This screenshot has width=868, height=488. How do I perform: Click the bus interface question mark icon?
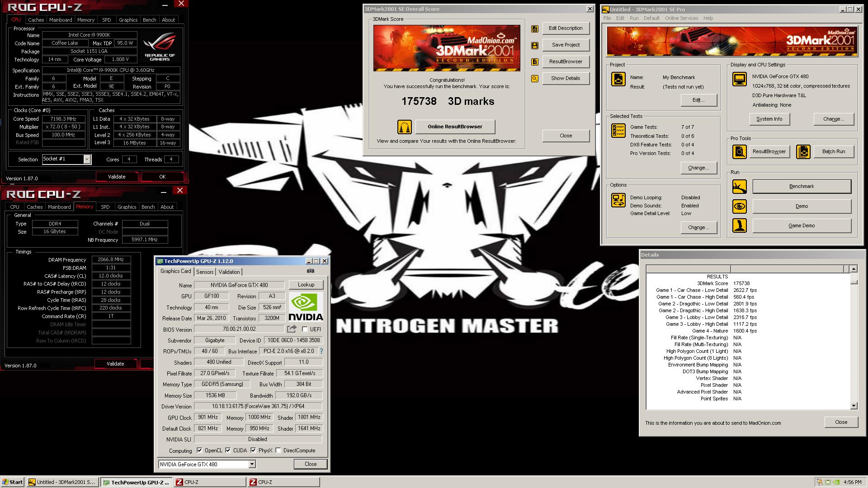click(321, 351)
